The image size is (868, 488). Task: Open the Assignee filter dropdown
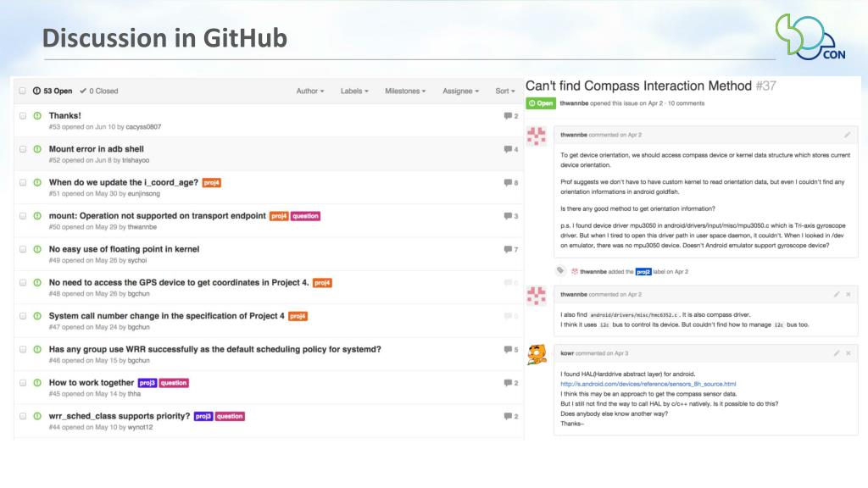click(x=460, y=91)
